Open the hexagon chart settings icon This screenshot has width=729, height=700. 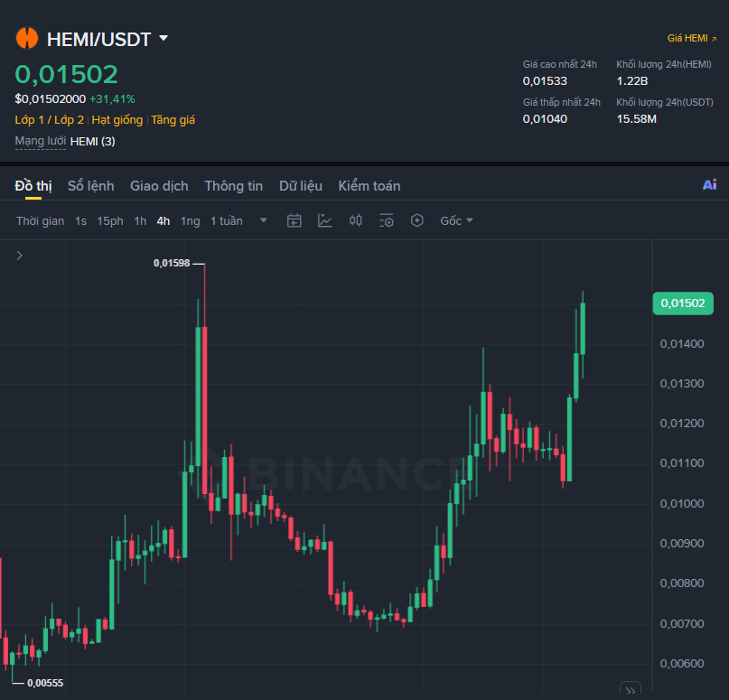pos(417,220)
